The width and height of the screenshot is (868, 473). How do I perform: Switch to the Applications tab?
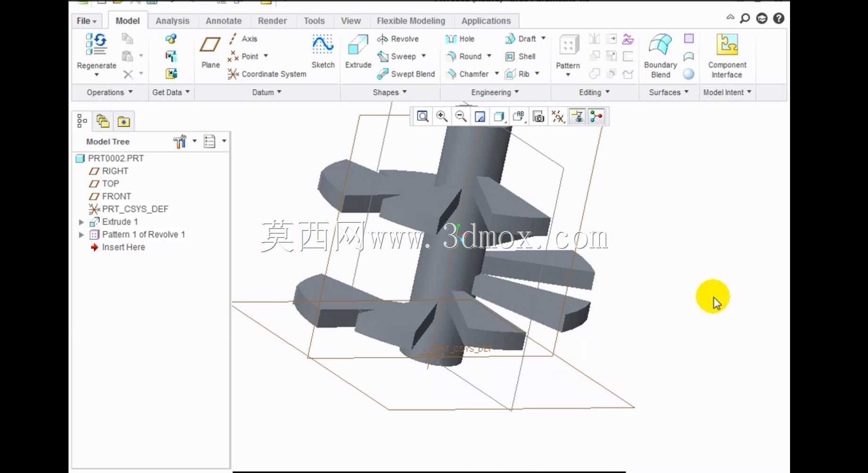[486, 21]
